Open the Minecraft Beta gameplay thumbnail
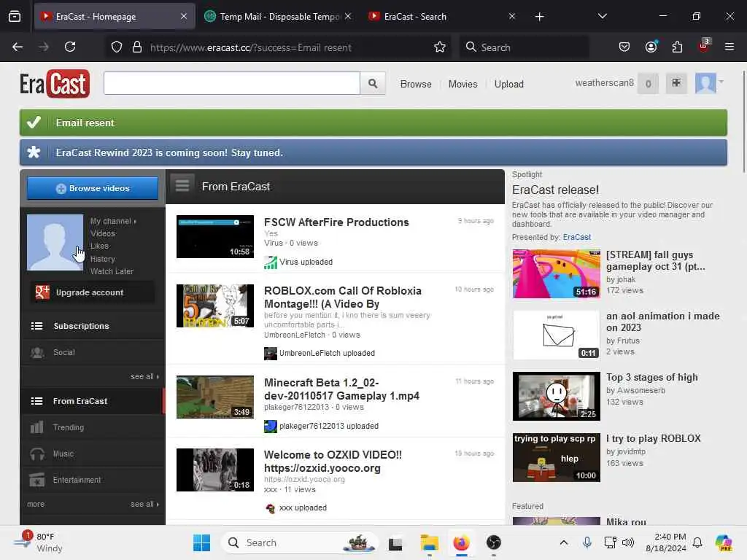 pos(215,397)
